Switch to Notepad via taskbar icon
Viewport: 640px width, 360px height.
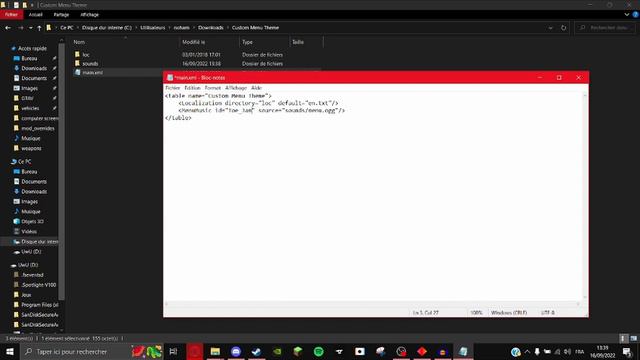[463, 351]
